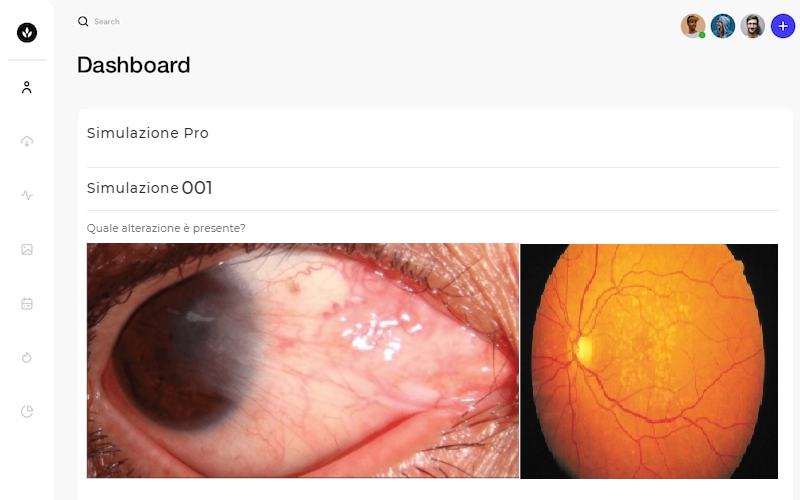Click the blue plus add button

[x=783, y=26]
